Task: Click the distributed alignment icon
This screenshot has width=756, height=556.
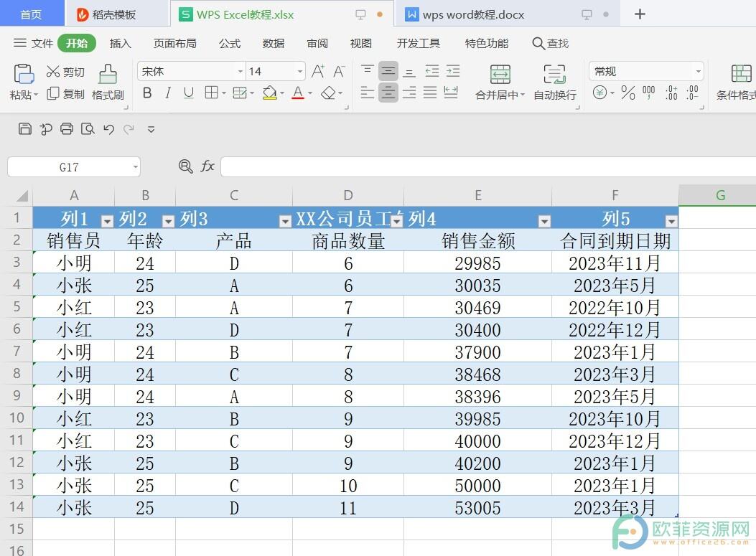Action: [451, 93]
